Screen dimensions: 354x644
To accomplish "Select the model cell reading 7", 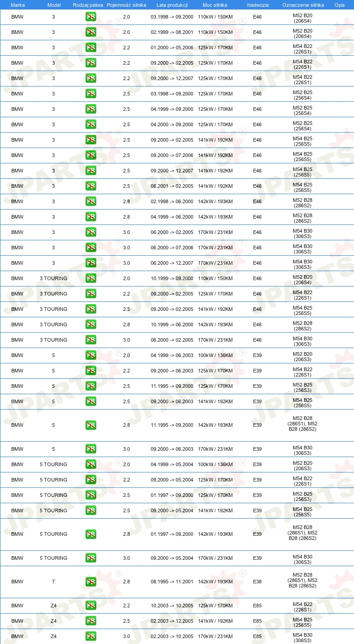I will (x=53, y=582).
